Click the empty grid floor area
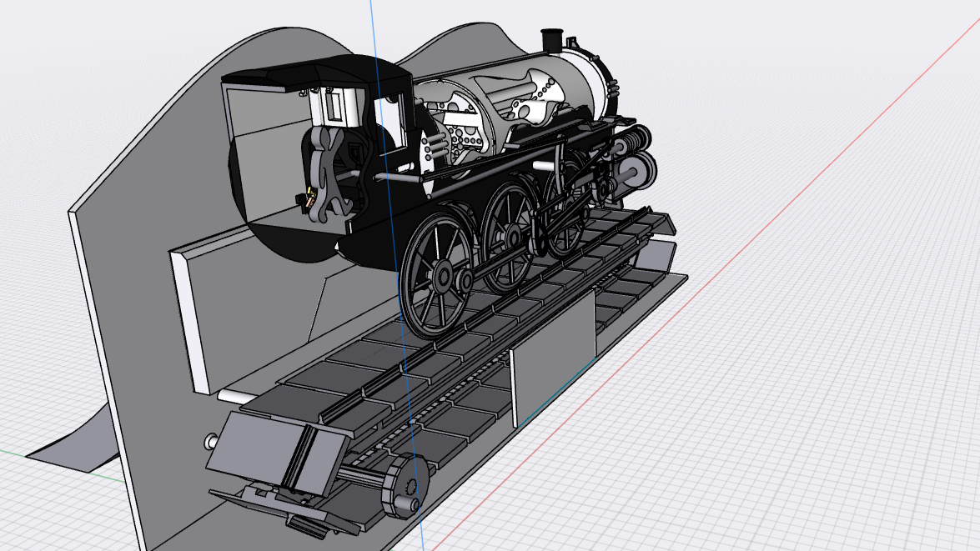 click(834, 417)
